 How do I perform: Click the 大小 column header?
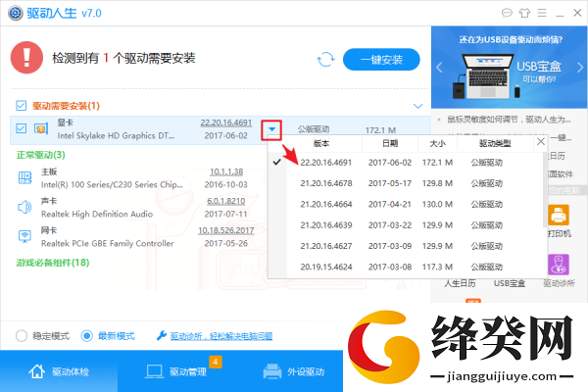coord(437,143)
